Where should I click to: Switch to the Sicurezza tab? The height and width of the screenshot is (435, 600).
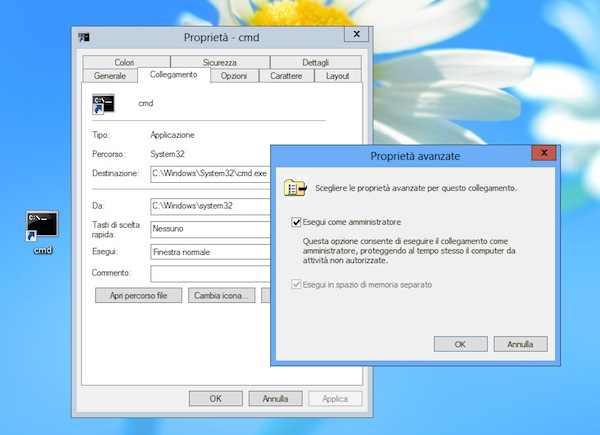point(220,62)
